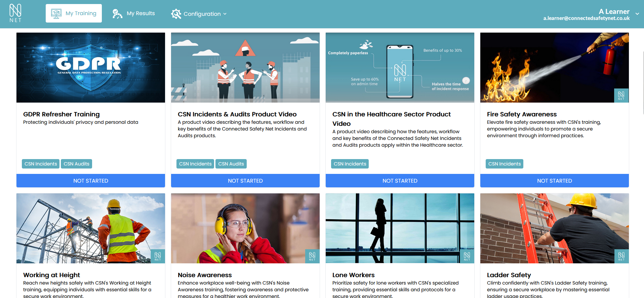Screen dimensions: 644x298
Task: Click NOT STARTED under Healthcare Sector Product Video
Action: (400, 181)
